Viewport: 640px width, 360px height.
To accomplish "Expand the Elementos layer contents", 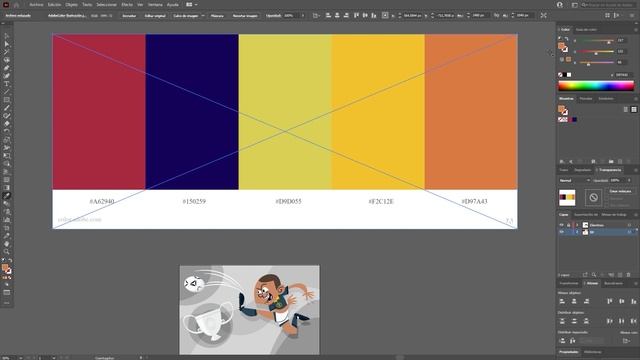I will pos(577,225).
